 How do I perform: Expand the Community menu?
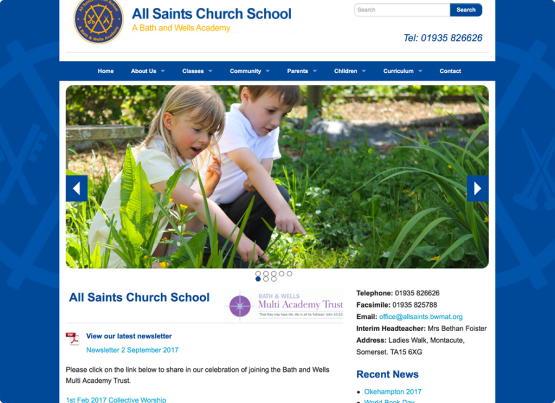[x=249, y=71]
